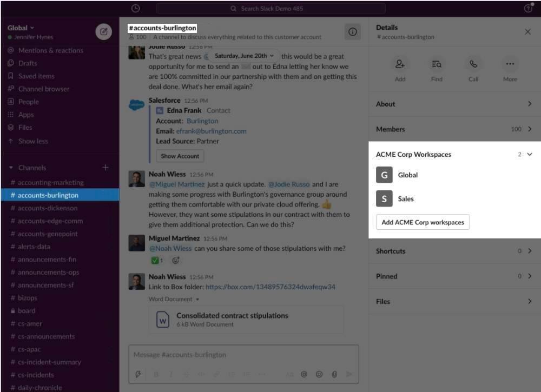The image size is (541, 392).
Task: Open the help icon in the top bar
Action: 528,8
